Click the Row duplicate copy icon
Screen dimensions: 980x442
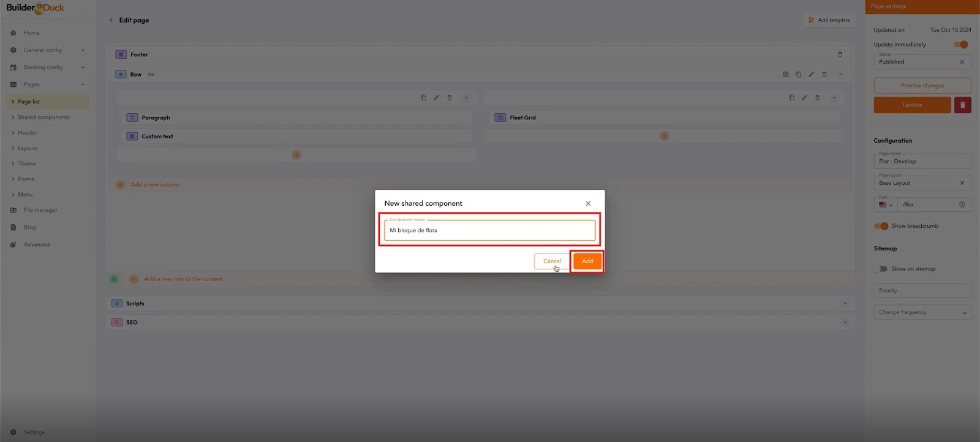point(798,75)
